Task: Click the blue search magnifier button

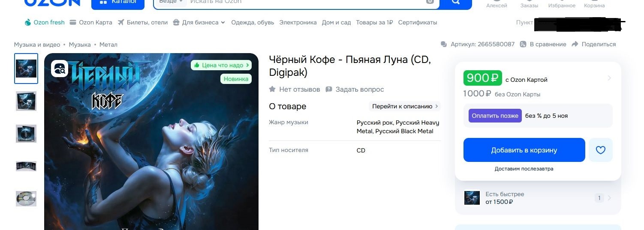Action: point(456,3)
